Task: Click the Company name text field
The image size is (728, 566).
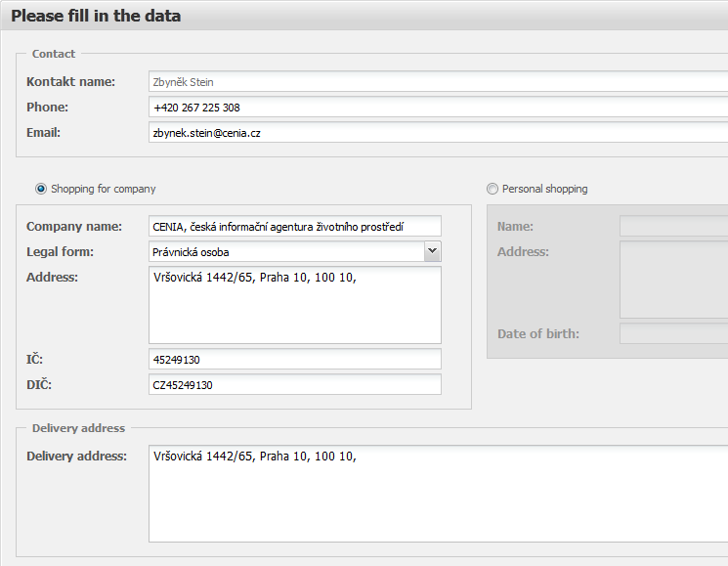Action: (x=295, y=226)
